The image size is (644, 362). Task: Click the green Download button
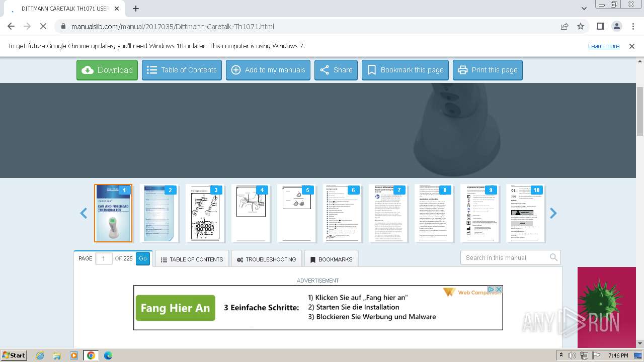(x=107, y=70)
